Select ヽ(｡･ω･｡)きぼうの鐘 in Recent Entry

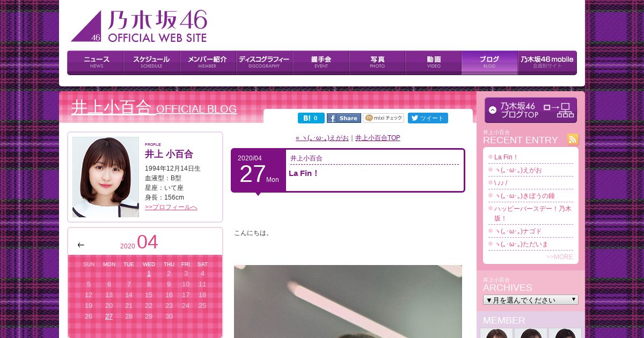tap(525, 196)
